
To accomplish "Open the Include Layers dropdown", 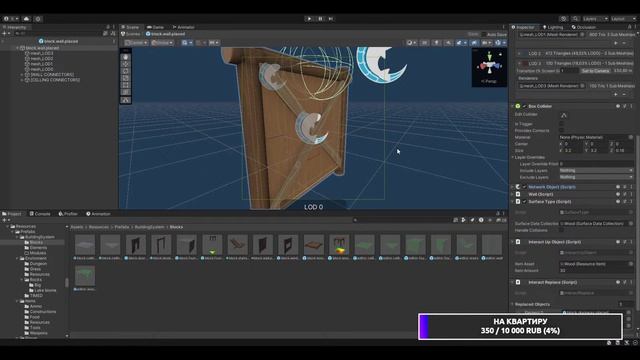I will [596, 171].
